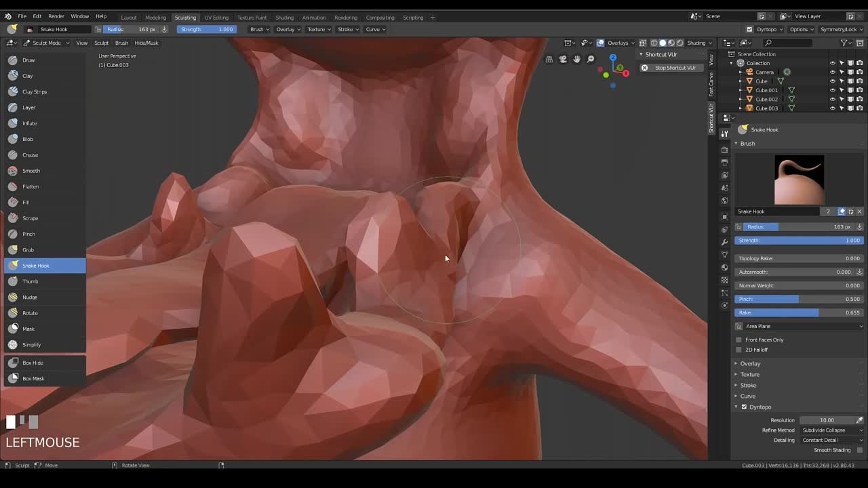The image size is (868, 488).
Task: Select the Grab brush tool
Action: (x=45, y=249)
